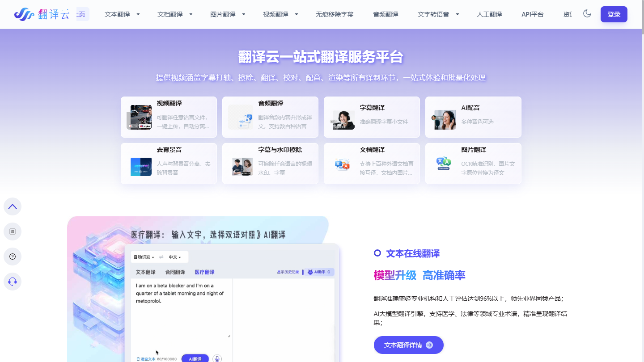This screenshot has width=644, height=362.
Task: Click the 医疗翻译 demo preview image
Action: click(203, 289)
